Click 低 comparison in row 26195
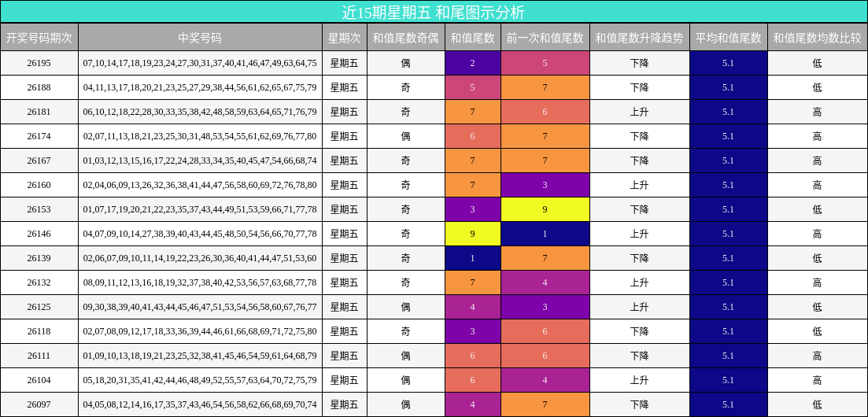The image size is (868, 417). click(x=818, y=63)
